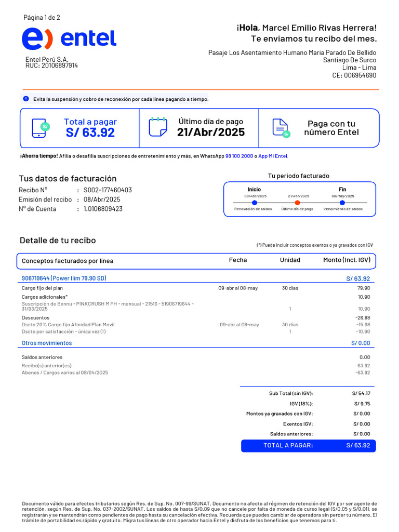
Task: Select line 906719644 (Power Ilim 79.90 SD)
Action: coord(64,278)
